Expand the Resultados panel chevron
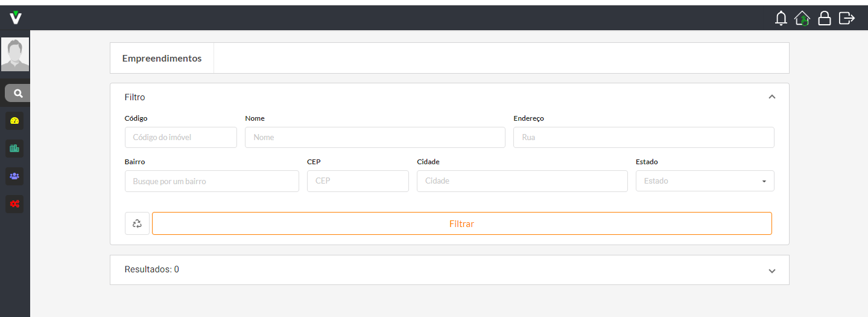Viewport: 868px width, 317px height. pyautogui.click(x=772, y=271)
